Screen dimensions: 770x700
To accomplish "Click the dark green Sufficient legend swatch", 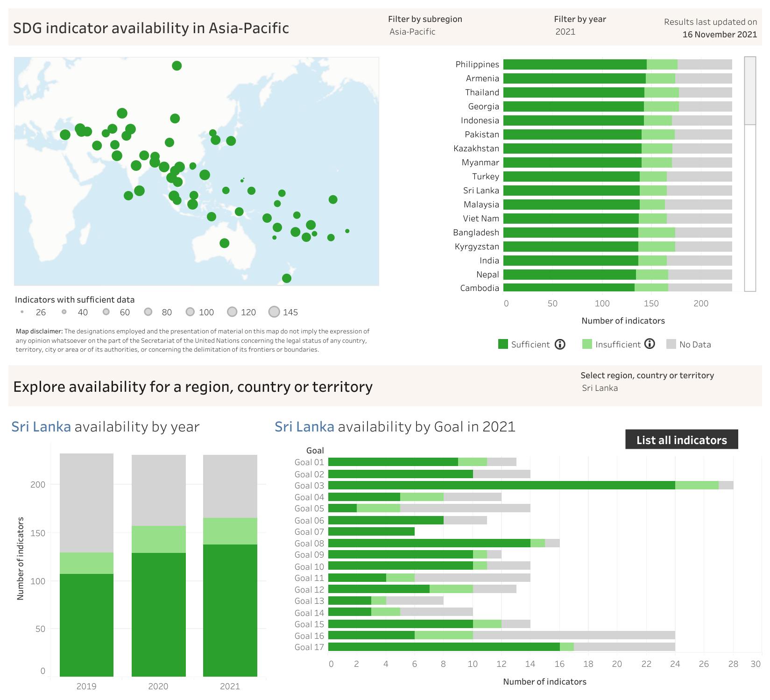I will click(503, 345).
